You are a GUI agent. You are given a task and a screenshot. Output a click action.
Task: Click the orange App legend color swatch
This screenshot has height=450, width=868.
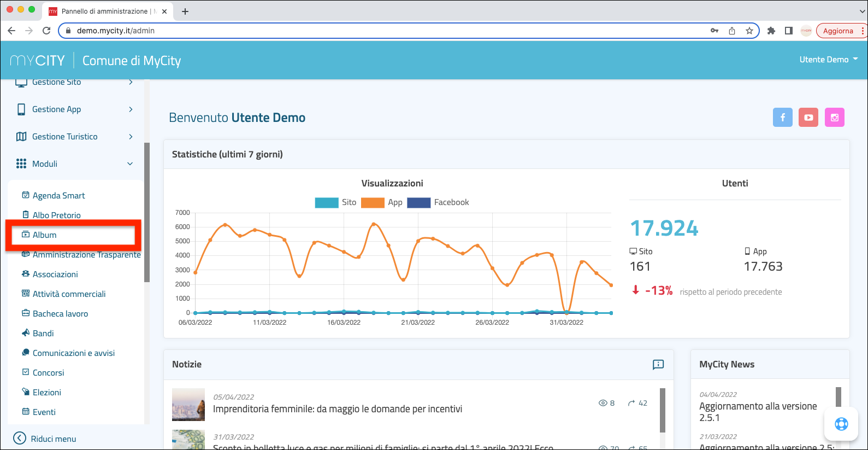click(x=373, y=202)
